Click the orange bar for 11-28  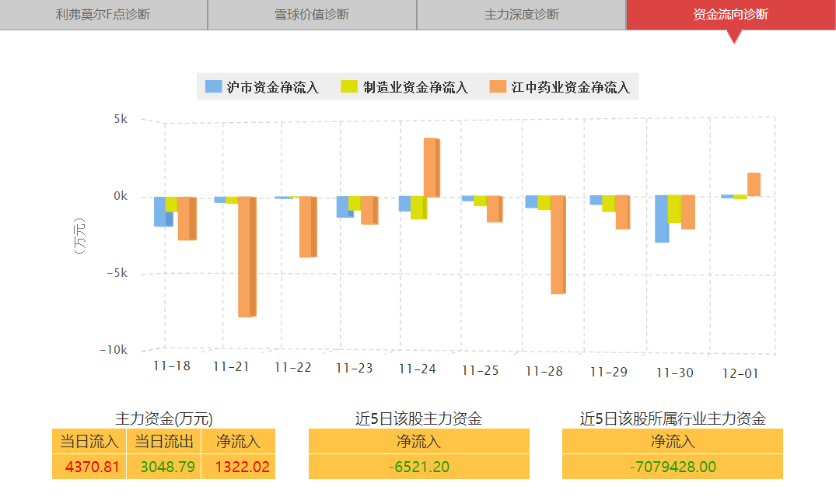pos(558,245)
